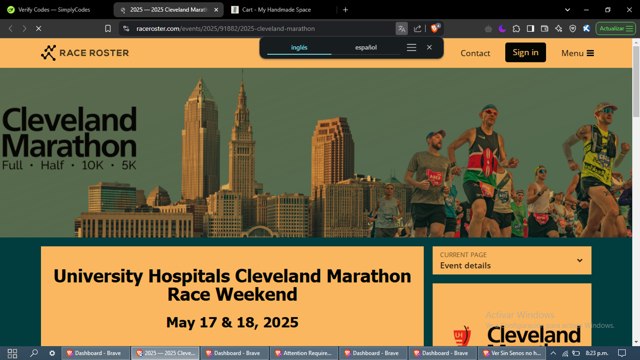This screenshot has width=640, height=360.
Task: Open the Leo AI sparkle icon
Action: click(558, 29)
